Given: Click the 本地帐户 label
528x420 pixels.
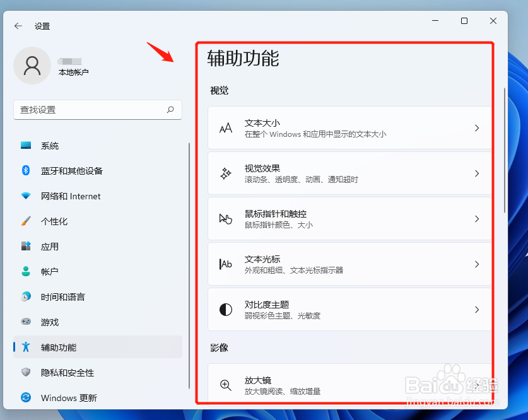Looking at the screenshot, I should (73, 72).
